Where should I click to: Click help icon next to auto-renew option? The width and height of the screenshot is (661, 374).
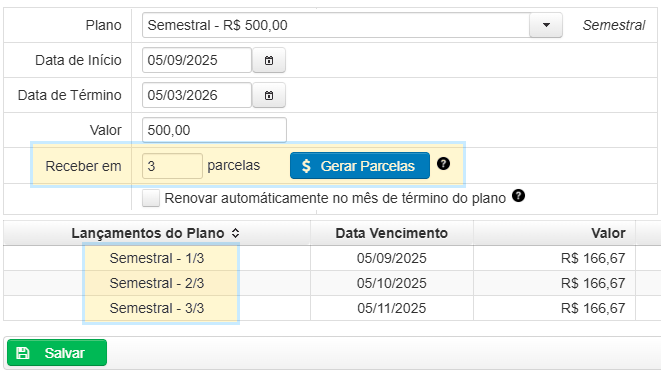[x=518, y=196]
